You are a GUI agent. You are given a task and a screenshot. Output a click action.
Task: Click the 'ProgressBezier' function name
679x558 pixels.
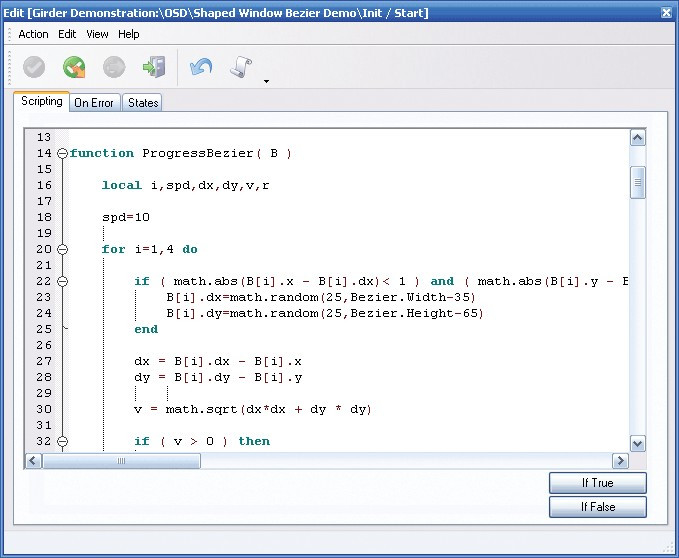pyautogui.click(x=198, y=153)
